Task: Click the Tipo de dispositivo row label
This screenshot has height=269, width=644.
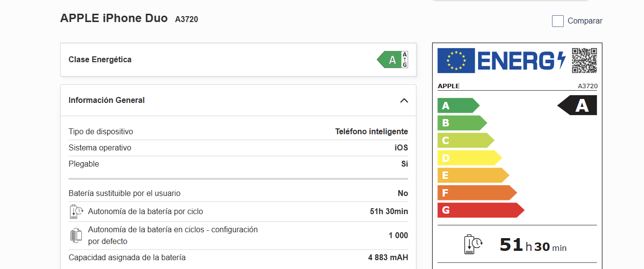Action: click(101, 132)
